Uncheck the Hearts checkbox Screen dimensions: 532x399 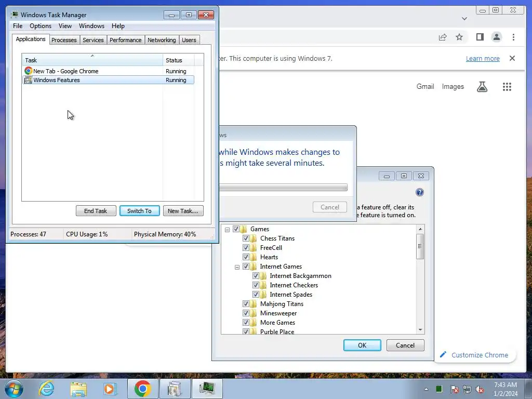coord(246,257)
